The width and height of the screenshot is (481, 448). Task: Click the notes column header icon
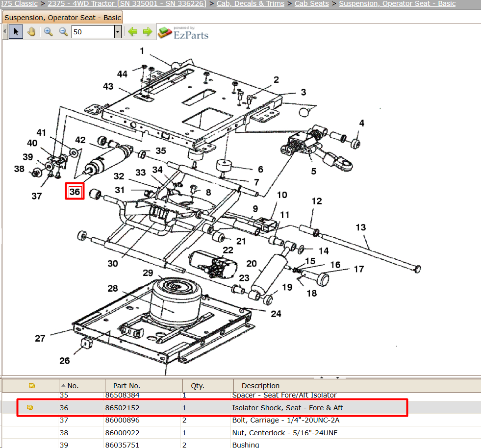coord(31,385)
